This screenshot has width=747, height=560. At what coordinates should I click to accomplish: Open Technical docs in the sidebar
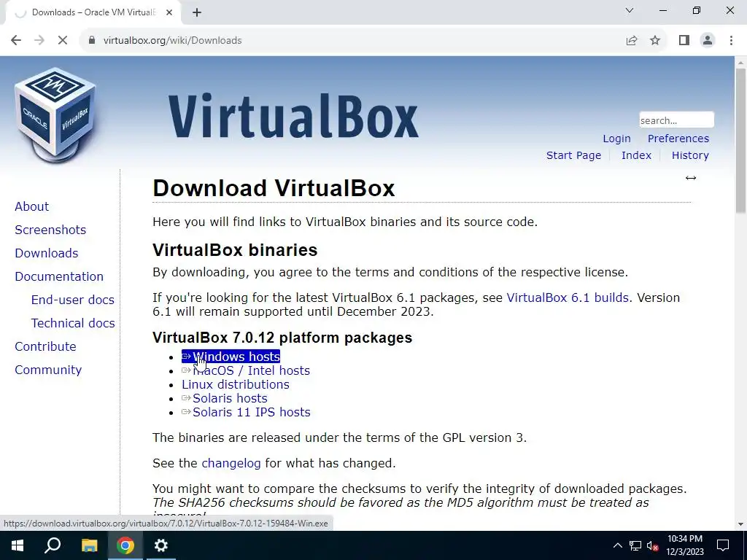click(73, 323)
